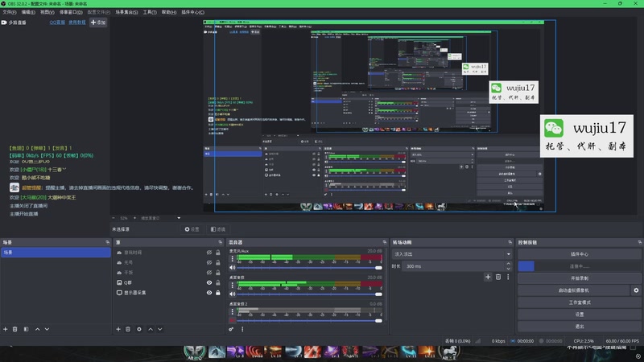Toggle lock on Q群 source
This screenshot has height=362, width=644.
pos(218,283)
